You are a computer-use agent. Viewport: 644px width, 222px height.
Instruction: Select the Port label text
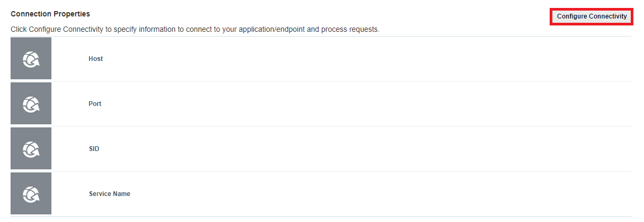point(95,104)
